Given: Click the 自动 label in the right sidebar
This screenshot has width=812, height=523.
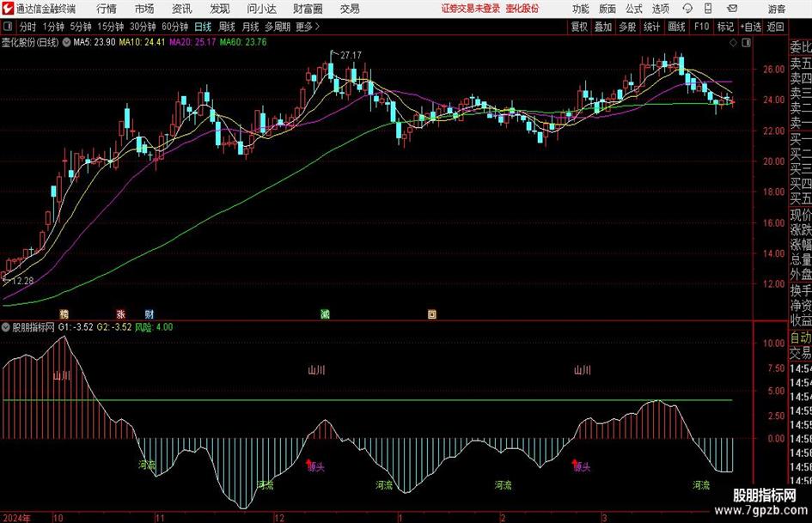Looking at the screenshot, I should click(801, 338).
